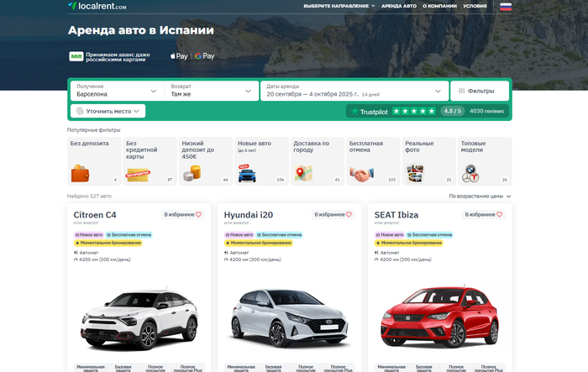Click the filters slider icon
The width and height of the screenshot is (588, 372).
pyautogui.click(x=461, y=91)
